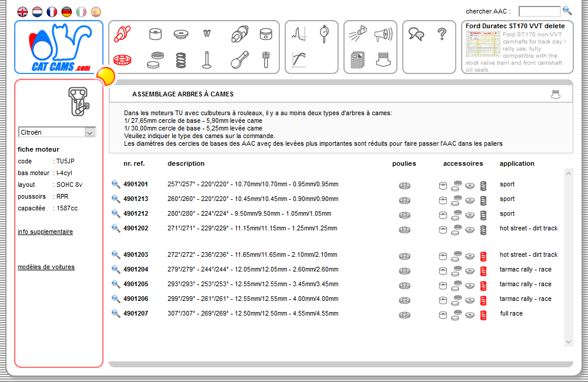View the modèles de voitures link
The height and width of the screenshot is (382, 588).
(46, 267)
